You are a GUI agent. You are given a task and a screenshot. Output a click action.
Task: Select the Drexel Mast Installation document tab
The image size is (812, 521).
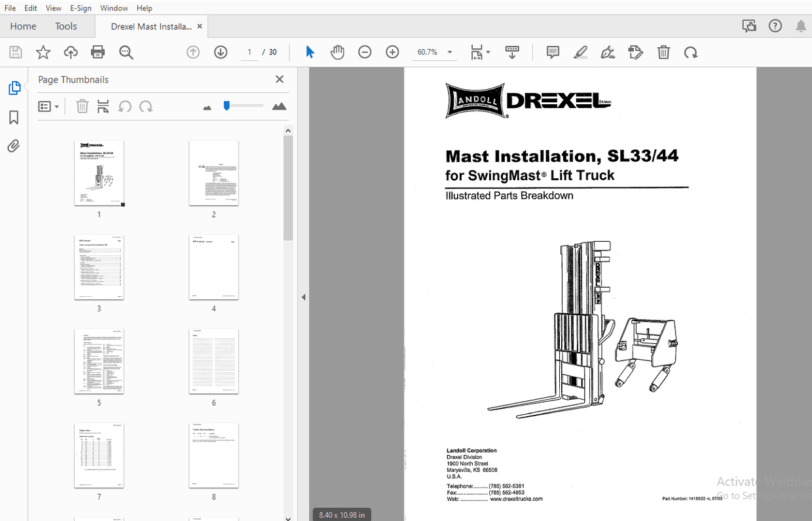pos(151,26)
